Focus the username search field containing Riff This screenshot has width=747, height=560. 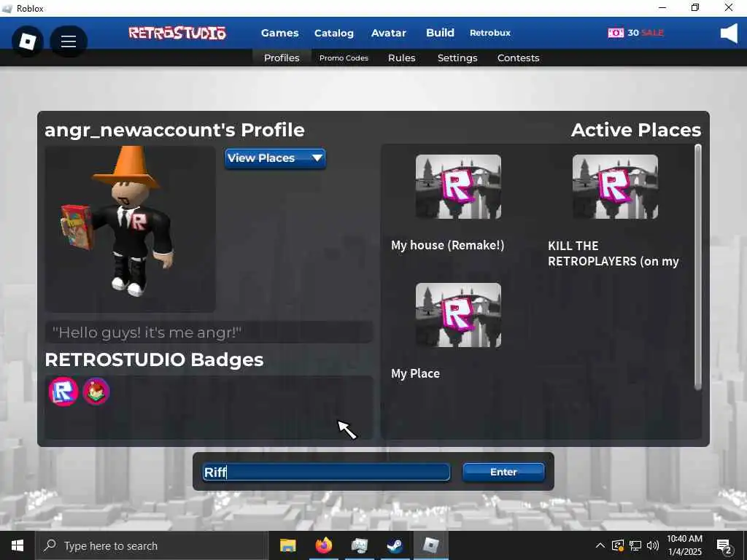point(326,472)
